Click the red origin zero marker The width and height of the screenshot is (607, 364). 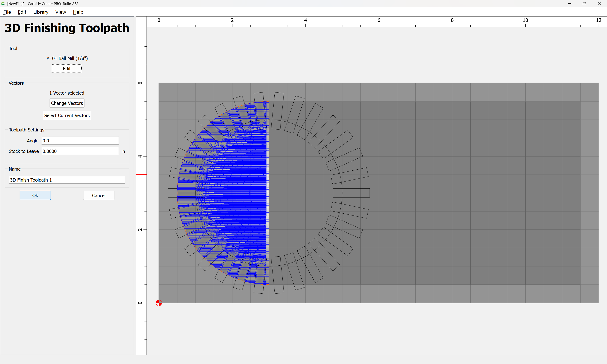(x=159, y=303)
